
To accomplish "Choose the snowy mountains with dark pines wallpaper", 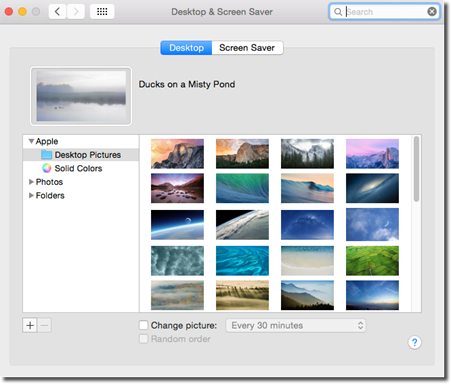I will [x=307, y=154].
